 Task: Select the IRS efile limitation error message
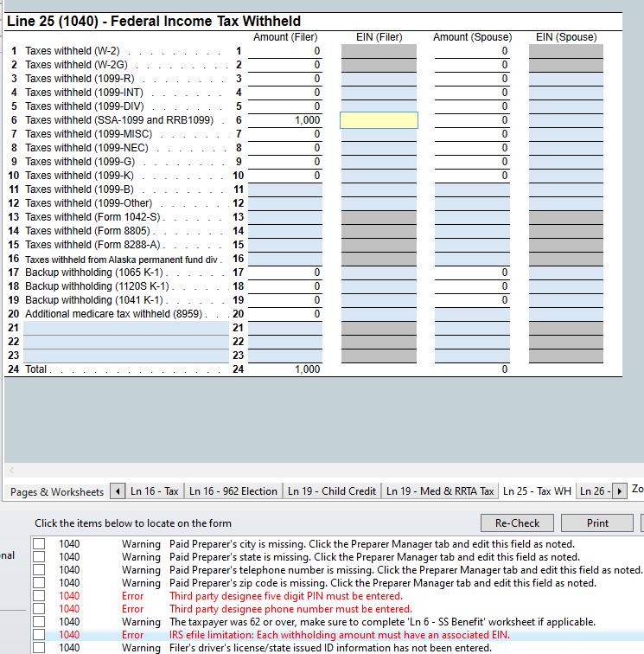[340, 635]
